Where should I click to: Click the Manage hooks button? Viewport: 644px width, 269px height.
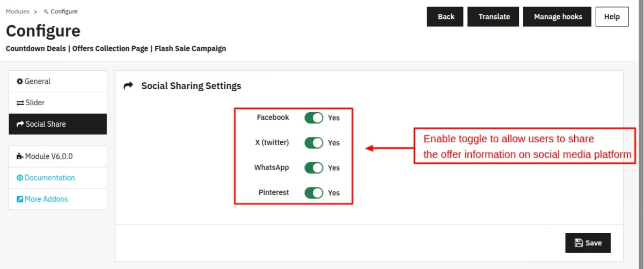[558, 17]
